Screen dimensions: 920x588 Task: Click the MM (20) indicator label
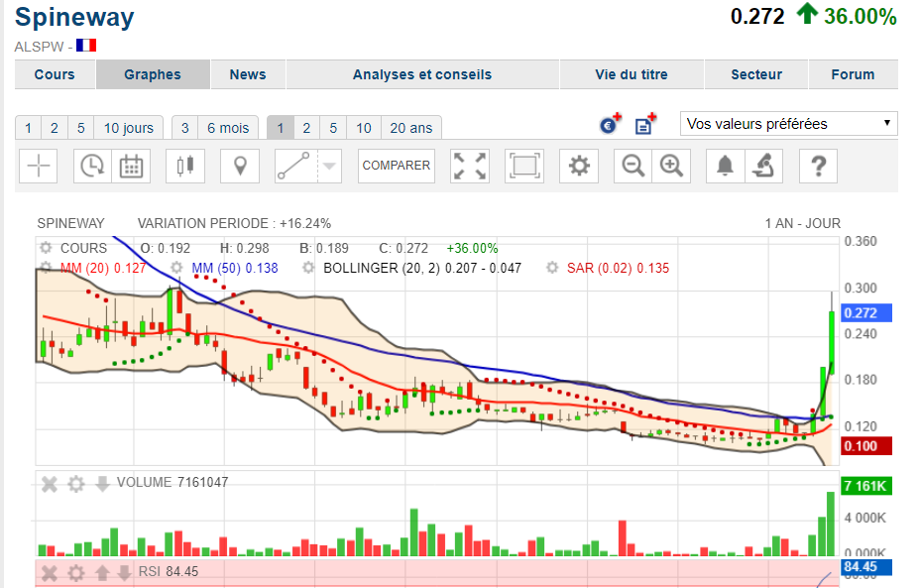click(x=103, y=268)
